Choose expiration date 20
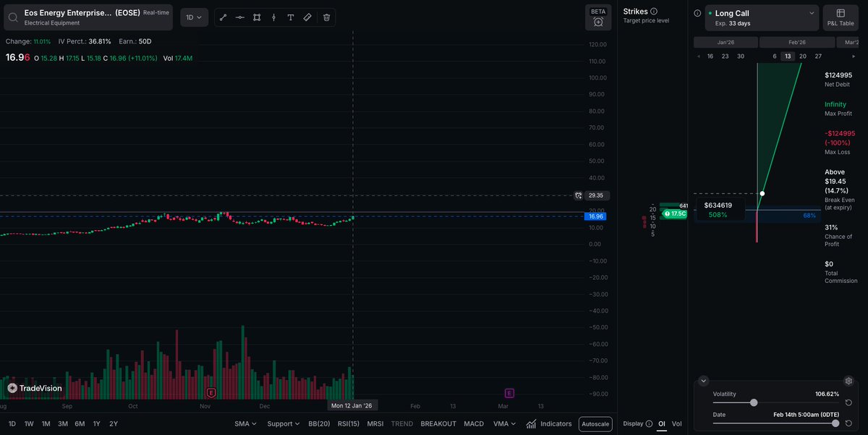Image resolution: width=868 pixels, height=435 pixels. click(803, 56)
